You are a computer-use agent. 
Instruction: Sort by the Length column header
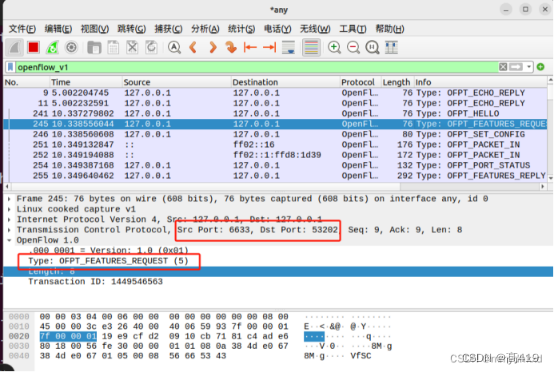coord(397,82)
